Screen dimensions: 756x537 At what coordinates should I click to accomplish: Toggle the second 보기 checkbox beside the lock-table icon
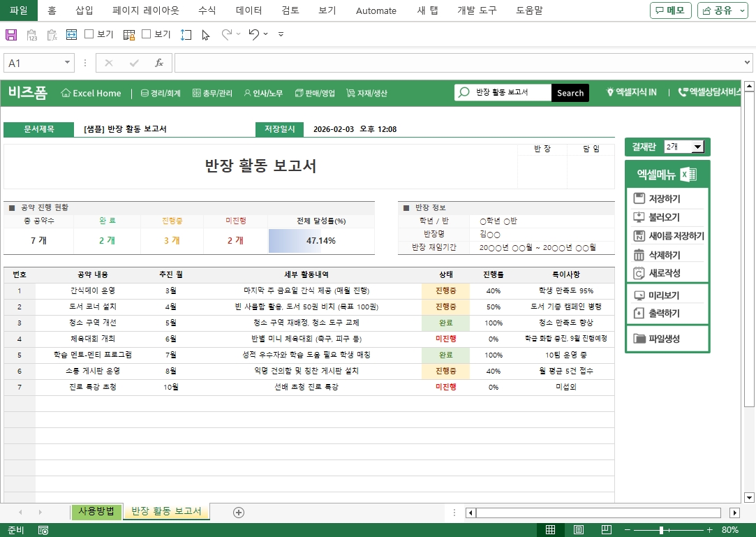[147, 34]
